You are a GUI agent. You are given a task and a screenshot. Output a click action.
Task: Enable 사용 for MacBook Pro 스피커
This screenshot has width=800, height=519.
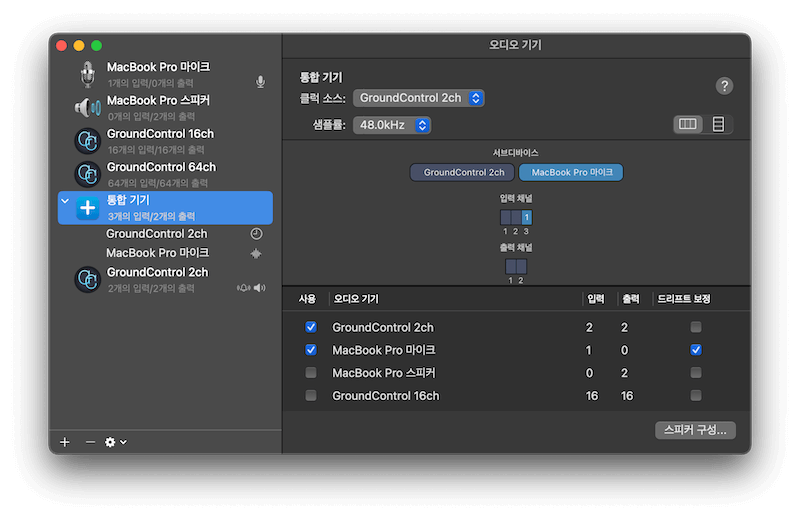pos(311,373)
